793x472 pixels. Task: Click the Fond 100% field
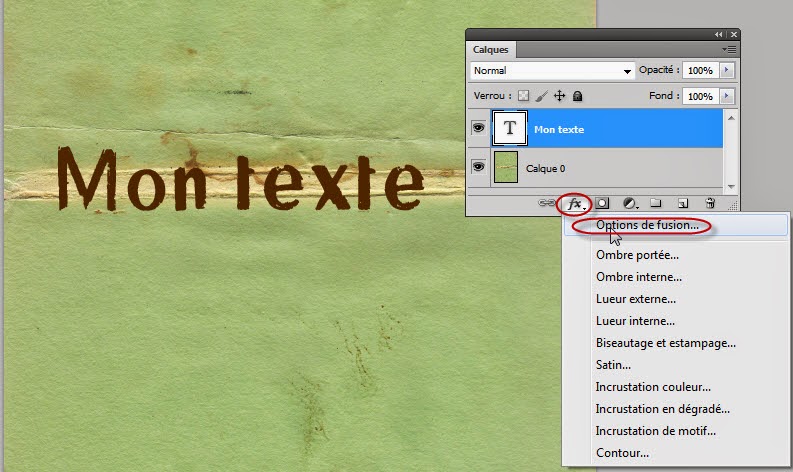coord(700,96)
